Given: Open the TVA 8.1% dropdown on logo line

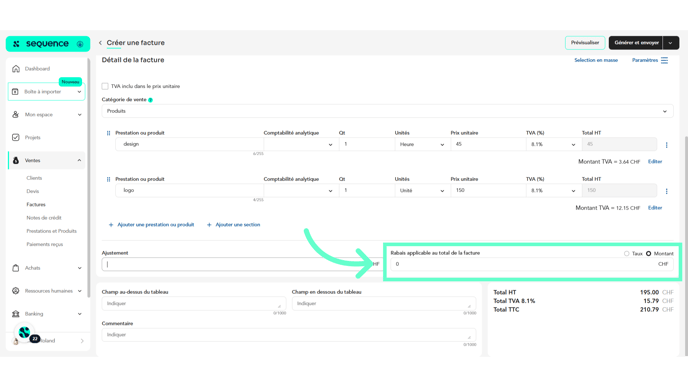Looking at the screenshot, I should click(553, 191).
